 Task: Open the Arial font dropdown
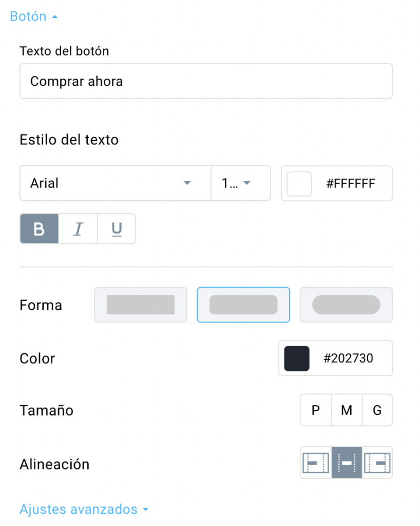coord(116,183)
